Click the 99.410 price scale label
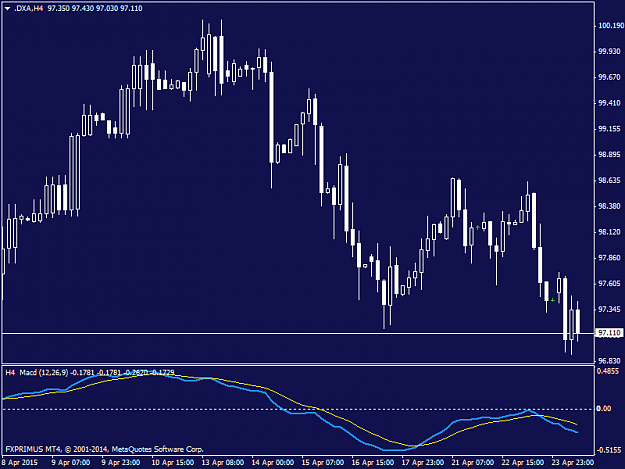The image size is (625, 469). [x=609, y=103]
